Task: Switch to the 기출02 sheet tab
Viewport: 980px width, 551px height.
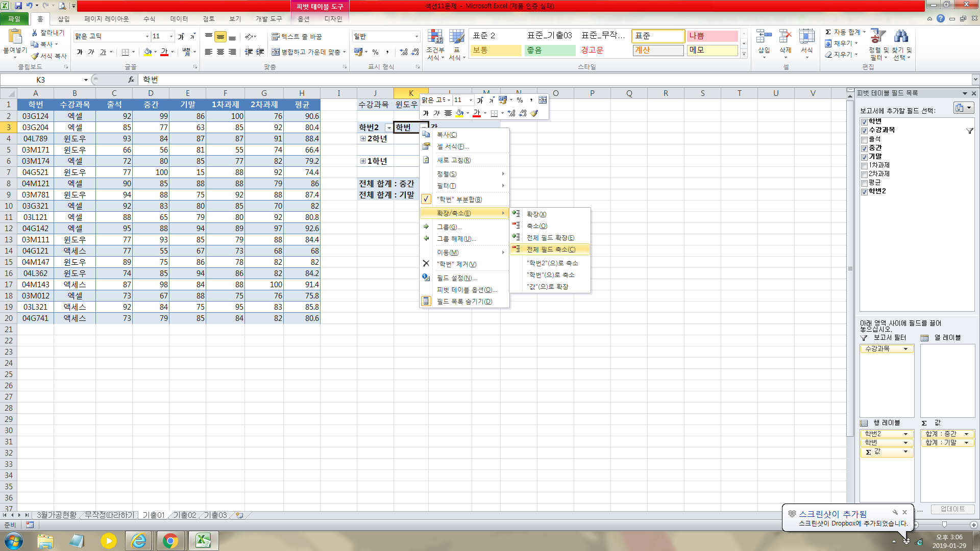Action: click(x=184, y=515)
